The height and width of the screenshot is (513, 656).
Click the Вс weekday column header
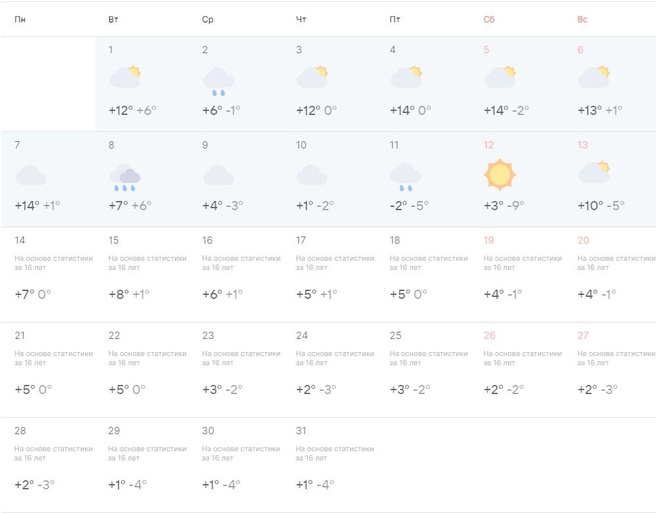[583, 20]
